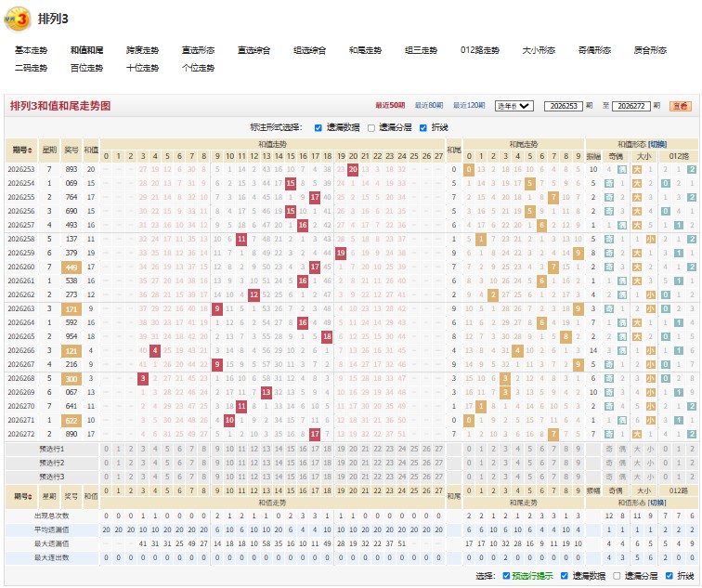
Task: Click the orange 查看 button
Action: (681, 106)
